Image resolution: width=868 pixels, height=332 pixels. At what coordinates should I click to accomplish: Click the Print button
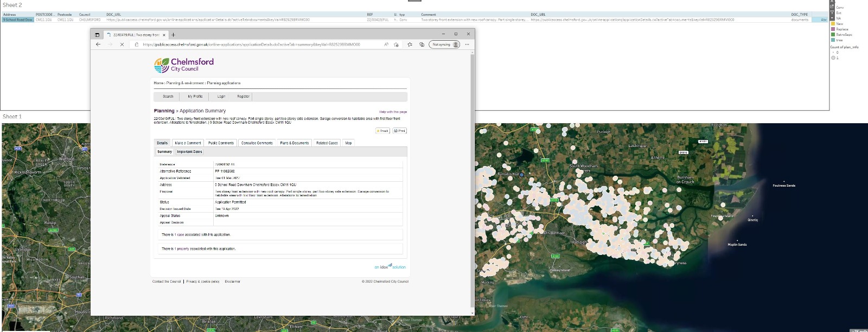pyautogui.click(x=400, y=131)
